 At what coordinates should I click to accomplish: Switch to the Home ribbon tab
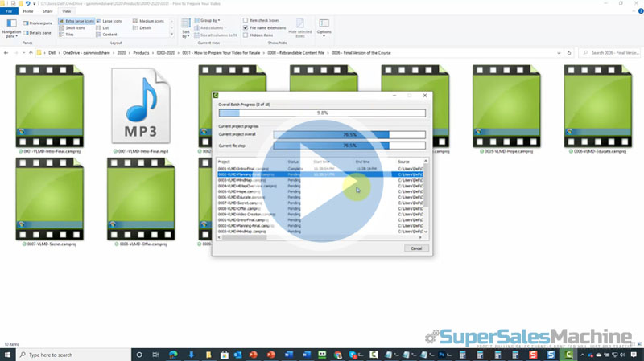(x=28, y=11)
